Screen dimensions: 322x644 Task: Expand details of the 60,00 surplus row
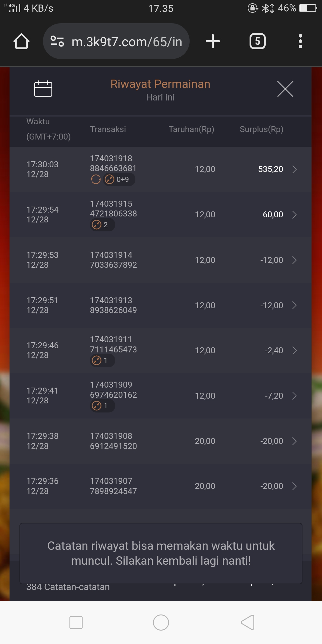(x=294, y=215)
